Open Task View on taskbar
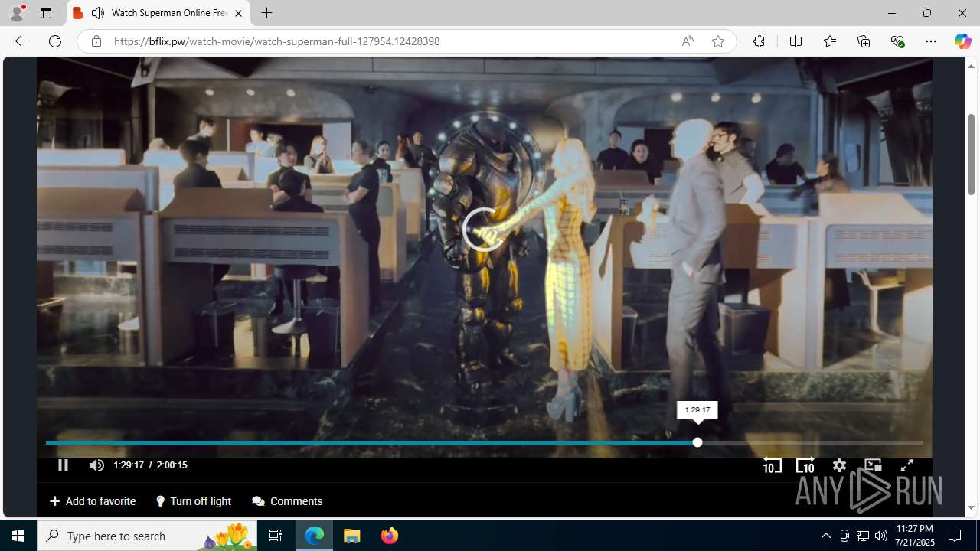This screenshot has height=551, width=980. pyautogui.click(x=276, y=536)
